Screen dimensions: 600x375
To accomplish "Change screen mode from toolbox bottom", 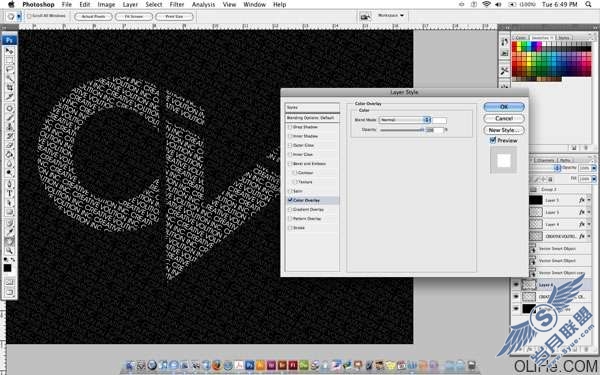I will pos(9,292).
